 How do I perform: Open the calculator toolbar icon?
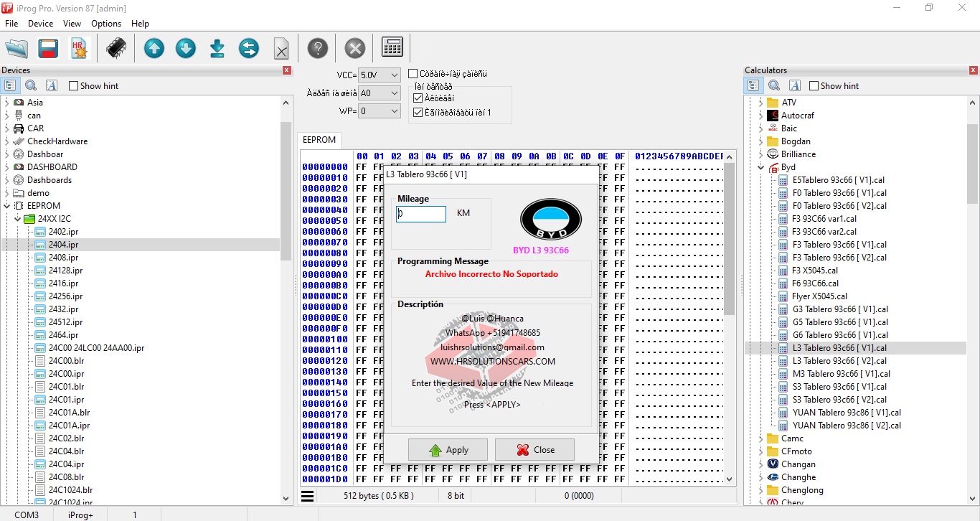click(x=392, y=47)
